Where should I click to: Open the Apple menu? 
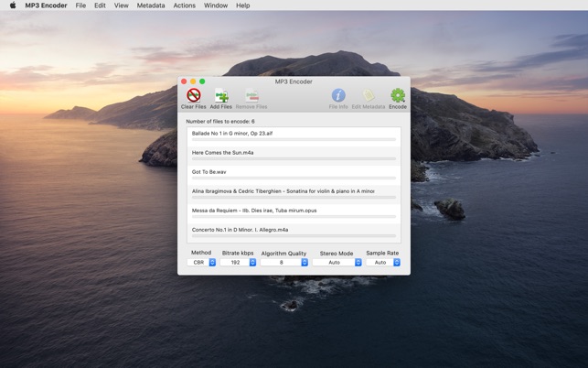coord(13,5)
